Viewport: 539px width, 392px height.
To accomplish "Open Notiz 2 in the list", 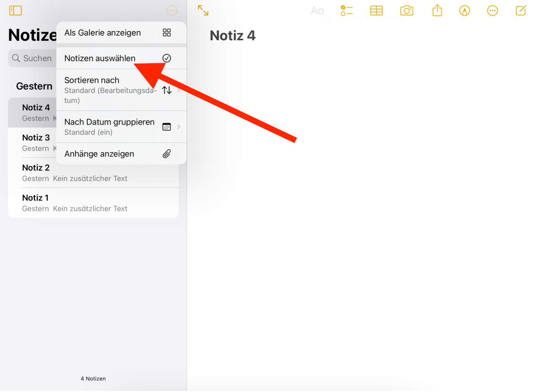I will [93, 173].
